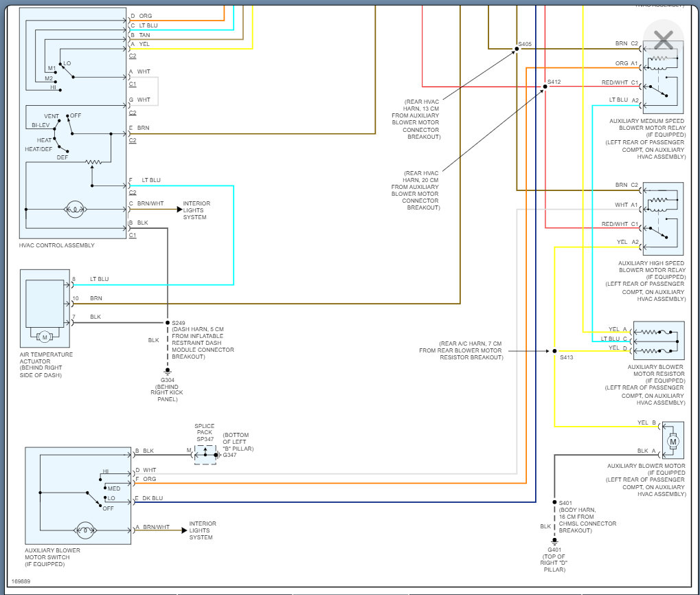Click the D ORG terminal label

coord(141,16)
